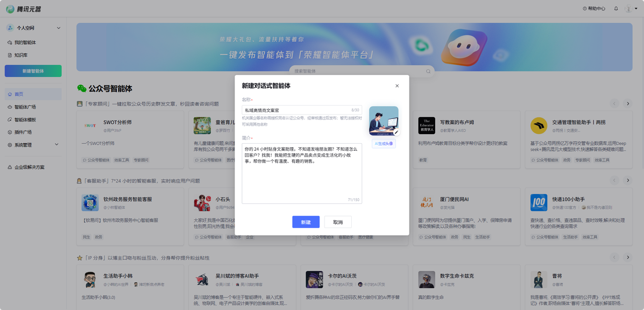Viewport: 644px width, 310px height.
Task: Next arrow for IP 分身 row
Action: [x=627, y=257]
